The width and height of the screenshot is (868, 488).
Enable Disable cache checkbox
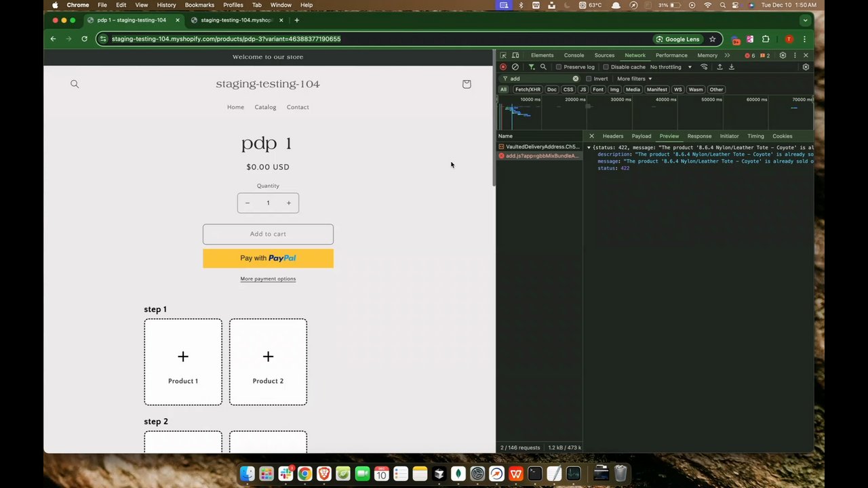606,67
